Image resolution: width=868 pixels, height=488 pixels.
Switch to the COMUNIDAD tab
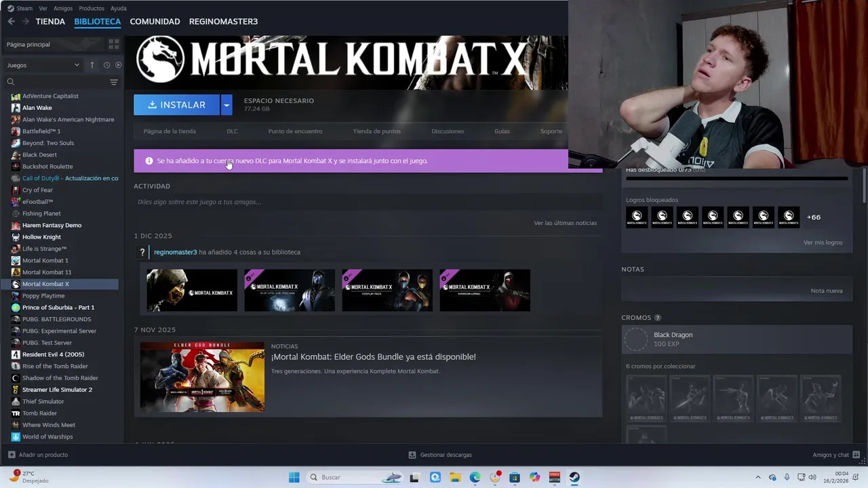[x=155, y=22]
